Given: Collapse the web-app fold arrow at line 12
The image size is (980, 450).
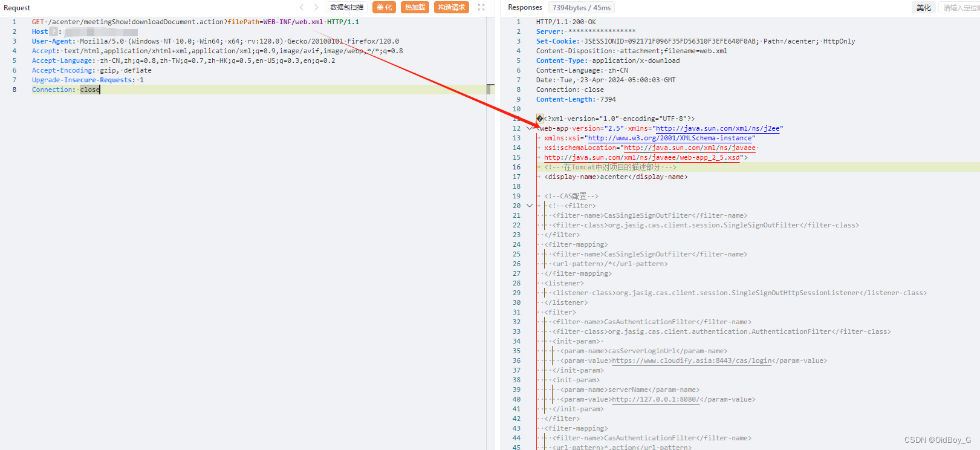Looking at the screenshot, I should [530, 128].
